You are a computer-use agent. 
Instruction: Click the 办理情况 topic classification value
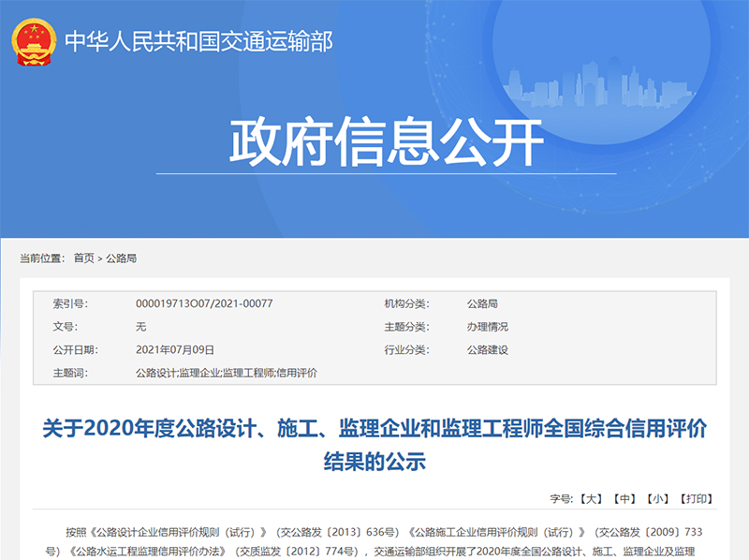click(x=488, y=327)
